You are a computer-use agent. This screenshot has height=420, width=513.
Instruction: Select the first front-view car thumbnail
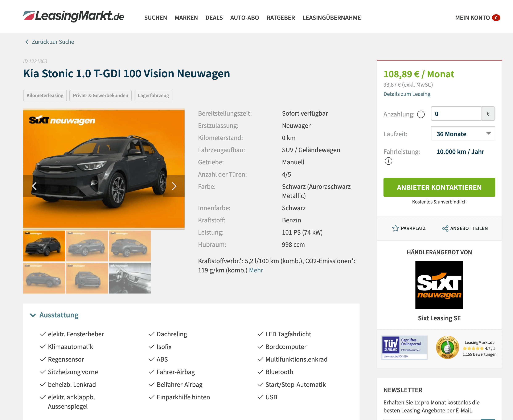pos(44,246)
